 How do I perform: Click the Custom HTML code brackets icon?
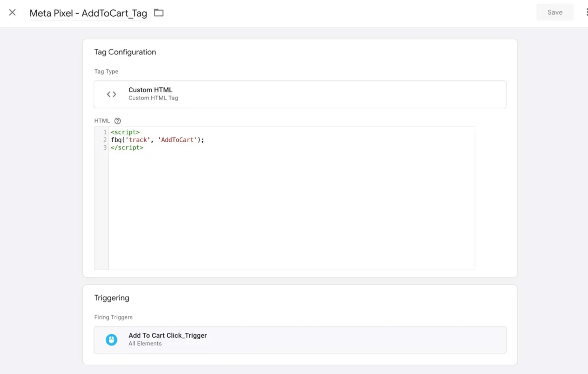point(112,94)
